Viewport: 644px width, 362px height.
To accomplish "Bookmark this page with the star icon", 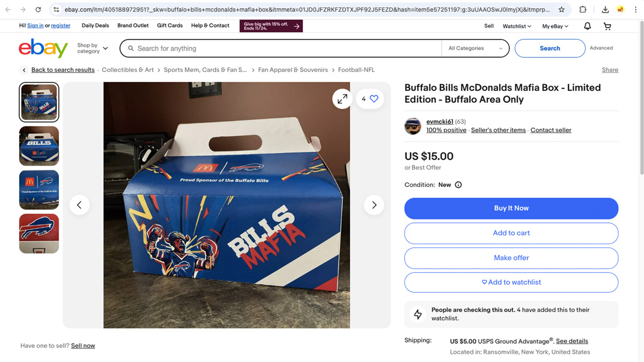I will tap(561, 9).
